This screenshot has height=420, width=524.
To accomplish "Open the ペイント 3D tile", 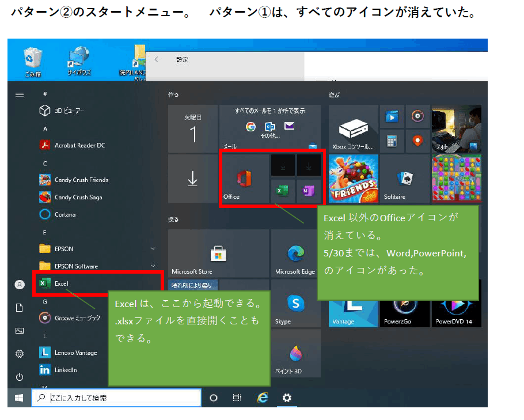I will point(296,353).
